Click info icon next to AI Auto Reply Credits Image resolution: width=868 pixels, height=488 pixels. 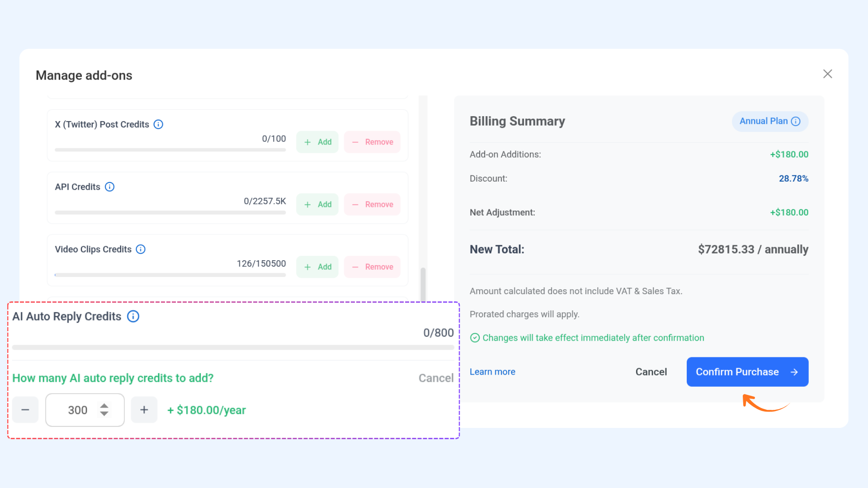pos(133,316)
